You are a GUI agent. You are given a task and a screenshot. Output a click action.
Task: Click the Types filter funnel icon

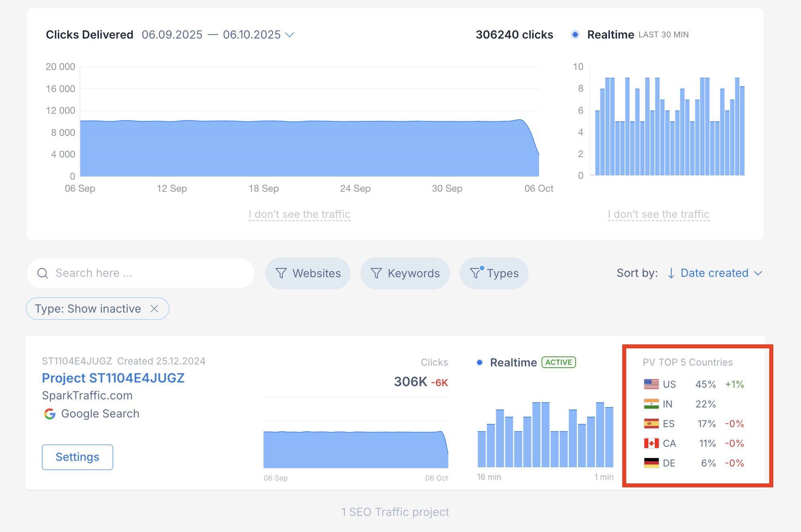pos(475,273)
